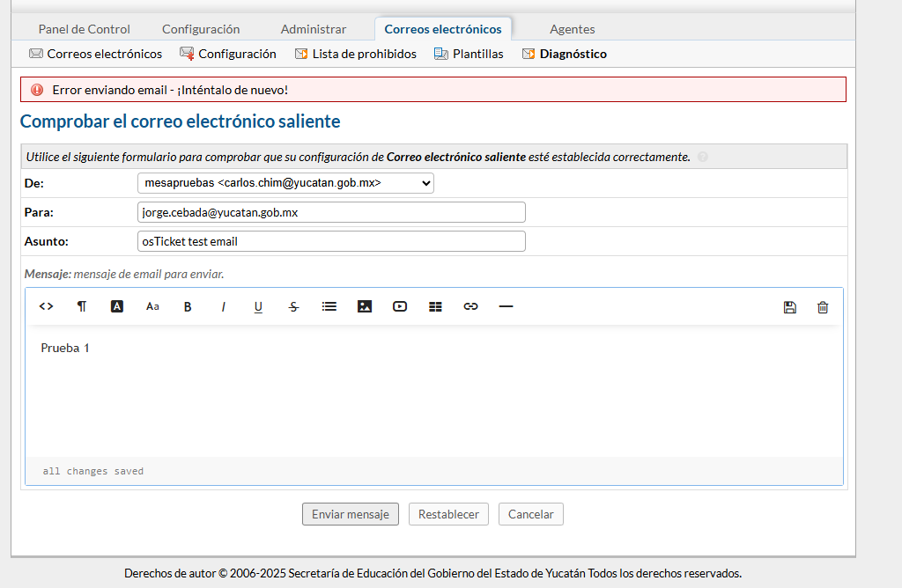902x588 pixels.
Task: Open font size options in editor
Action: tap(152, 306)
